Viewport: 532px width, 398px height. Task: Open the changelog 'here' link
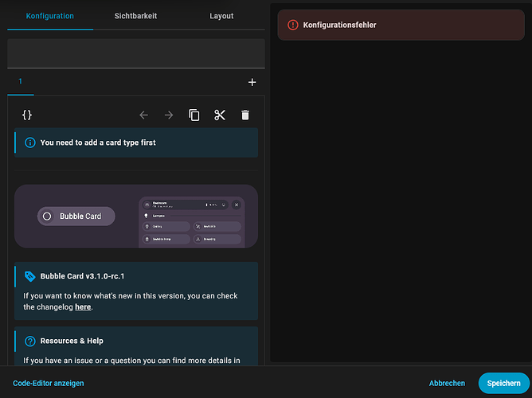tap(83, 306)
